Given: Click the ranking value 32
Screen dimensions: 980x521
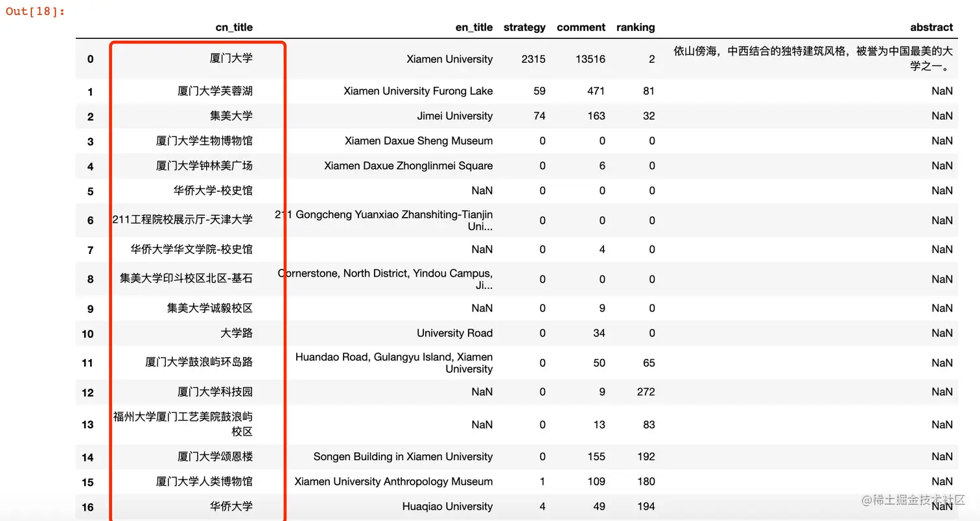Looking at the screenshot, I should click(x=649, y=116).
